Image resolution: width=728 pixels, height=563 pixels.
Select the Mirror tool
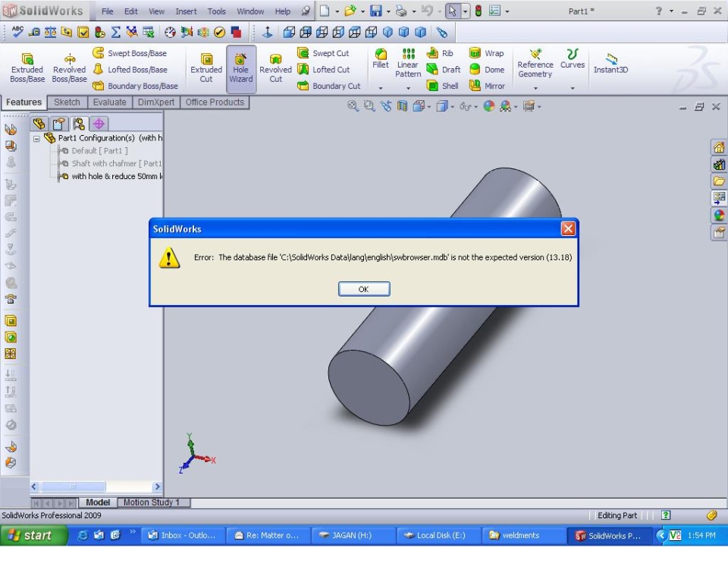[487, 86]
